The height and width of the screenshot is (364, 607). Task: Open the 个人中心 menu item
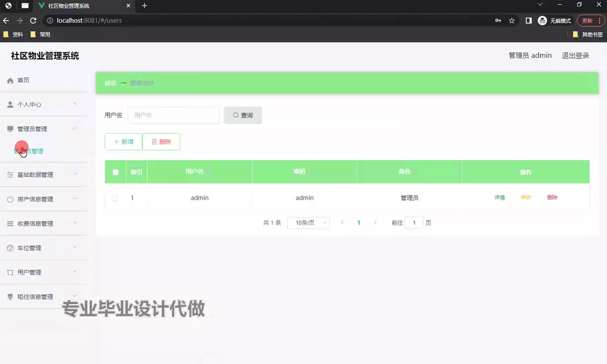43,104
